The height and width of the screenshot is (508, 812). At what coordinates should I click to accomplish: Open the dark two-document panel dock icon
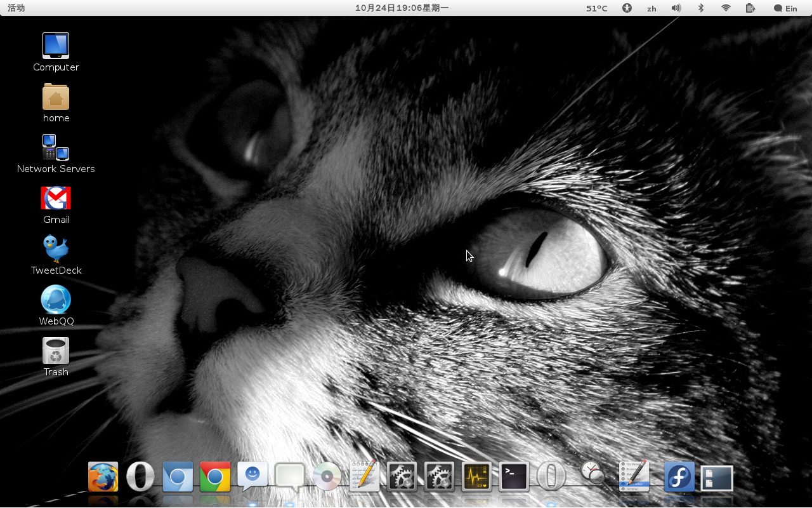click(x=717, y=478)
